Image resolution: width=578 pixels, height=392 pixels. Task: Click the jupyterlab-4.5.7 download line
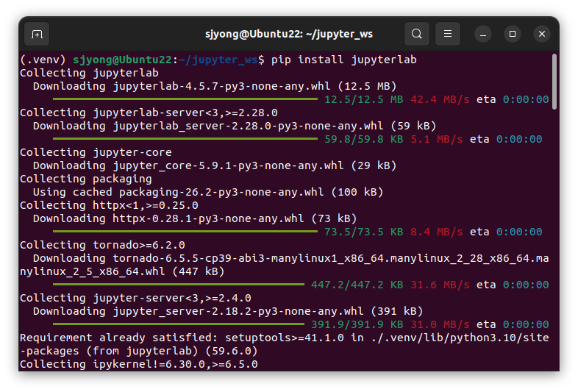215,86
